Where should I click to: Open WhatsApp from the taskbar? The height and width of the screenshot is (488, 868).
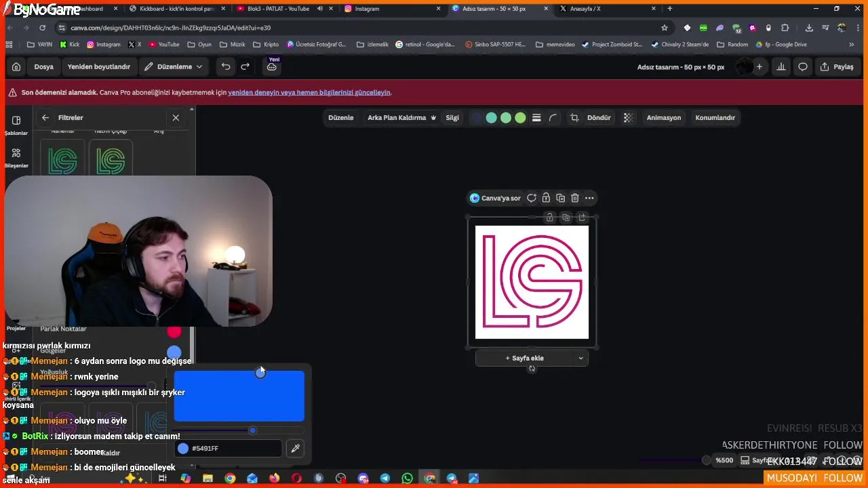tap(407, 478)
